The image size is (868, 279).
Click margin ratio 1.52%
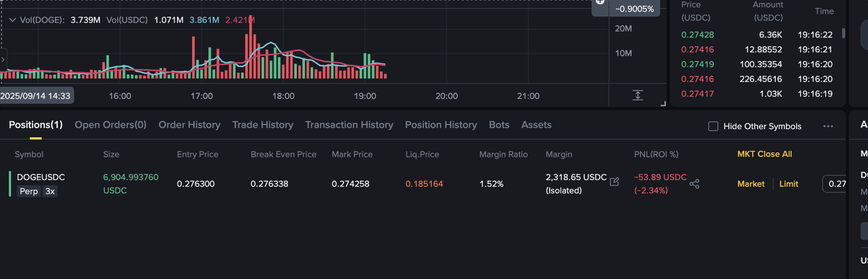coord(492,184)
